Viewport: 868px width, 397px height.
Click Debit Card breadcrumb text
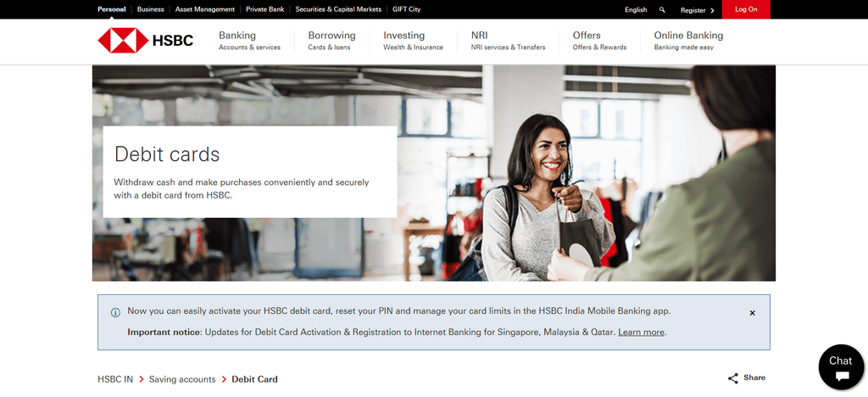(254, 379)
